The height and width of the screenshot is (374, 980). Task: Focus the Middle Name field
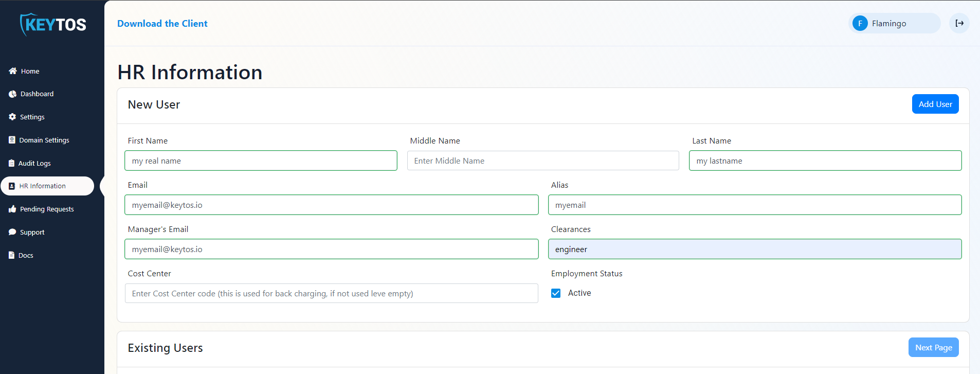pos(543,161)
